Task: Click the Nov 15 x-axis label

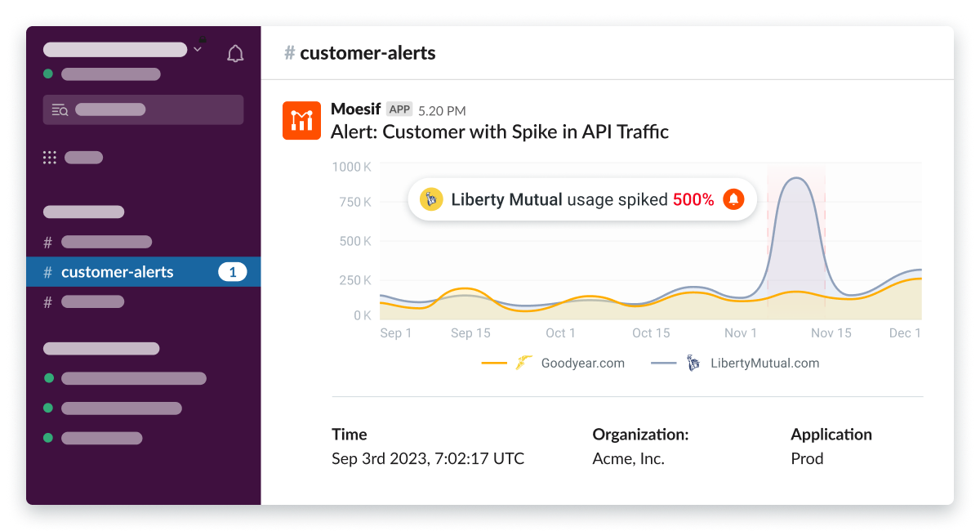Action: 831,333
